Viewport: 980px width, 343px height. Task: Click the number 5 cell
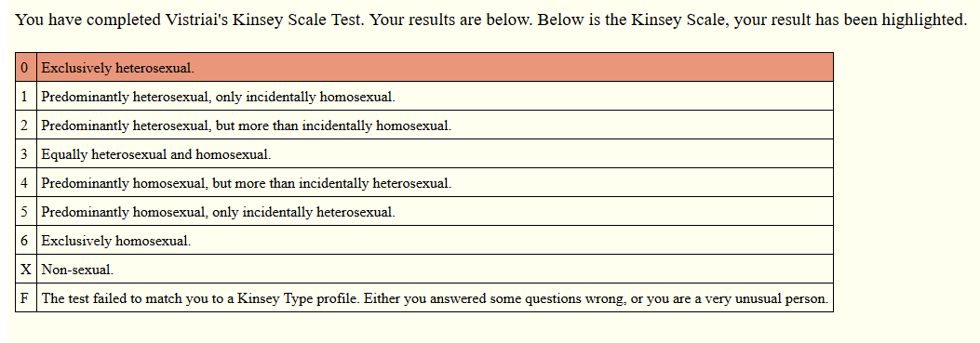coord(26,211)
